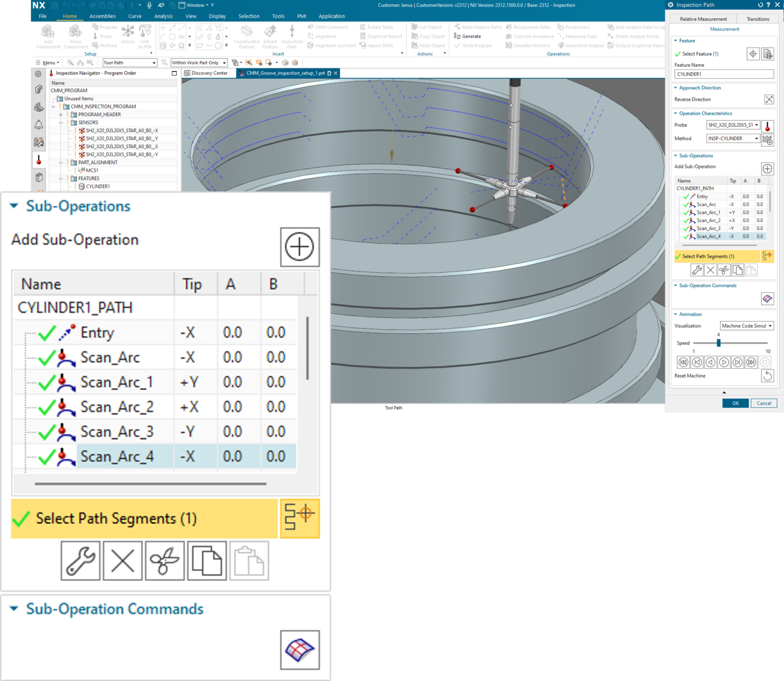
Task: Click the probe selection icon next to Probe dropdown
Action: [768, 126]
